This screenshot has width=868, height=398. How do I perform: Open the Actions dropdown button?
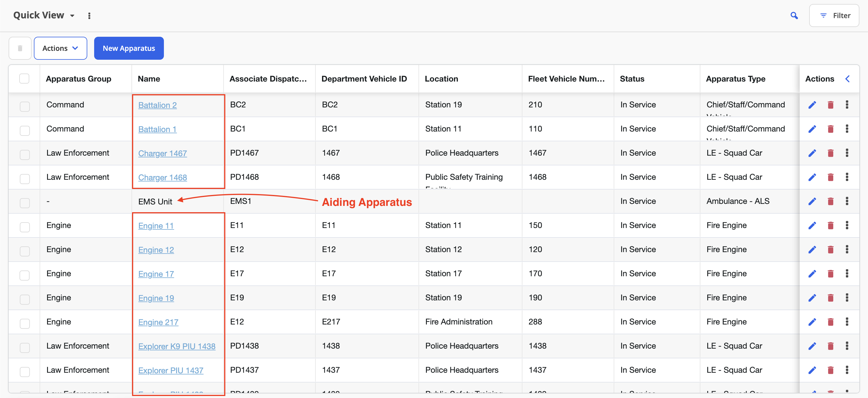60,48
